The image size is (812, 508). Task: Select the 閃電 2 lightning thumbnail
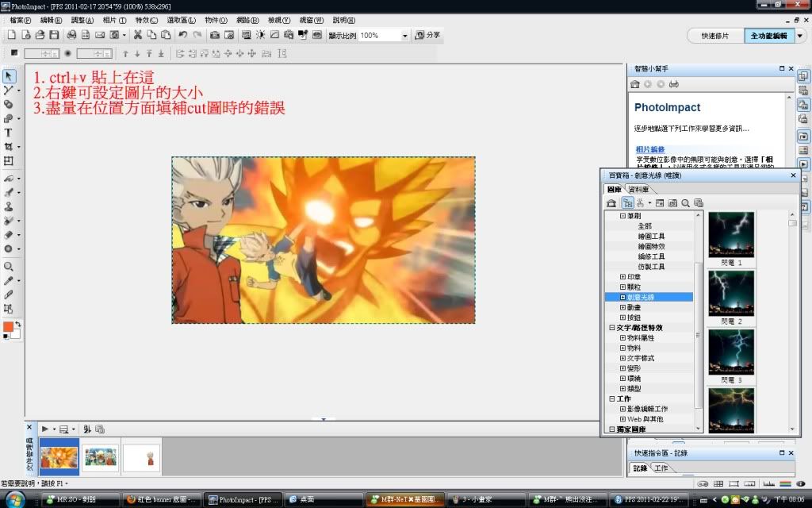(730, 293)
